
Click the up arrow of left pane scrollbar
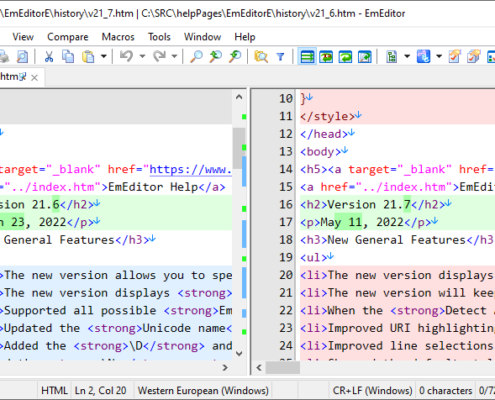coord(239,97)
